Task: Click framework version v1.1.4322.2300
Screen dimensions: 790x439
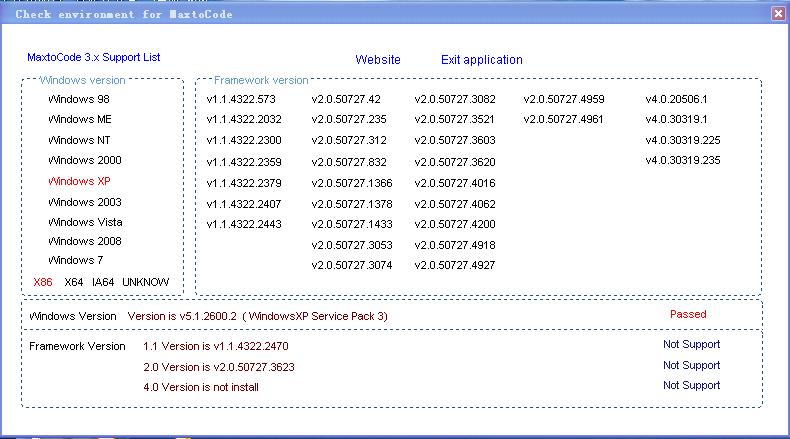Action: click(244, 140)
